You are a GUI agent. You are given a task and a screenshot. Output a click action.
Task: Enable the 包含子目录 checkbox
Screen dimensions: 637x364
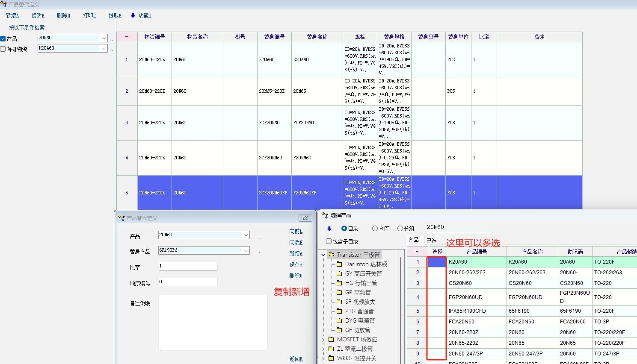click(x=329, y=241)
